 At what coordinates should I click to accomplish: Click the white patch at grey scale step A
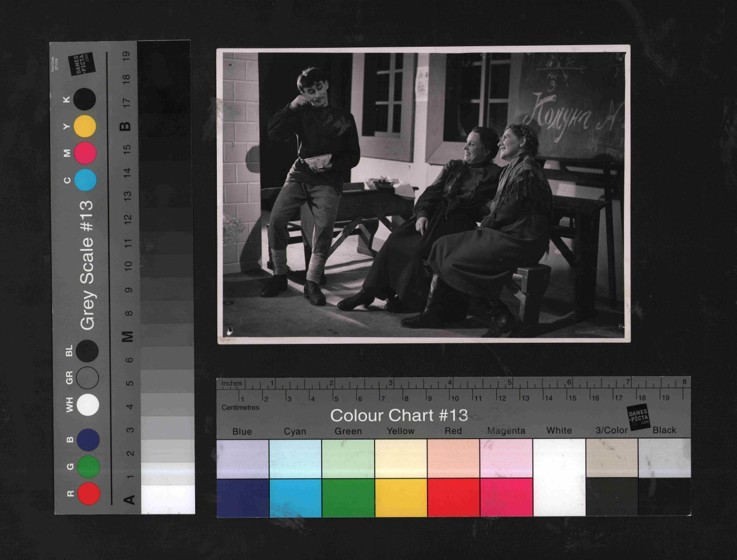click(168, 499)
